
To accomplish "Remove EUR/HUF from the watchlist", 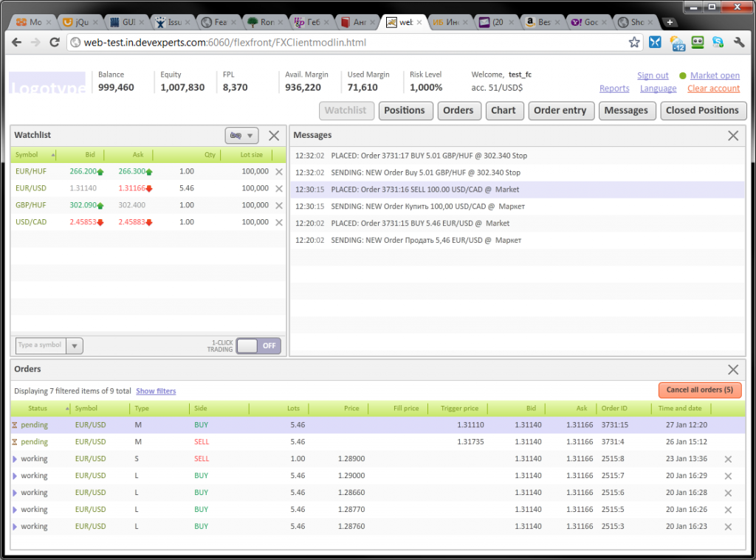I will (x=278, y=172).
